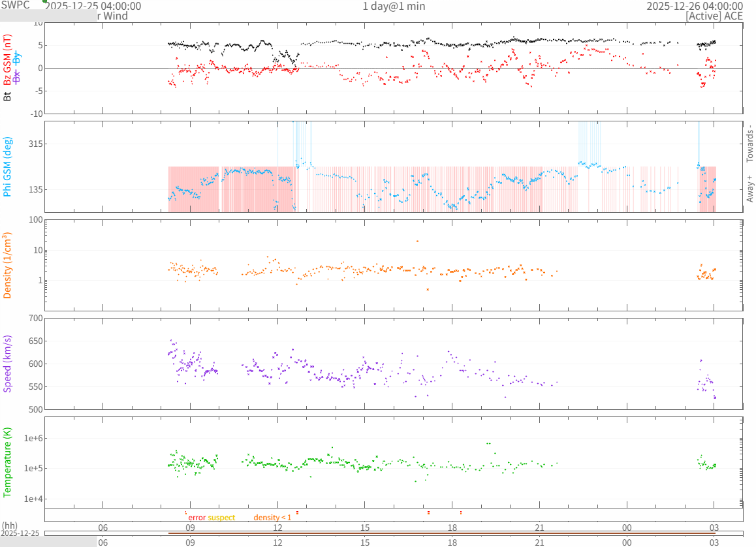Open the '1 day@1 min' time span selector
The image size is (756, 547).
tap(394, 6)
